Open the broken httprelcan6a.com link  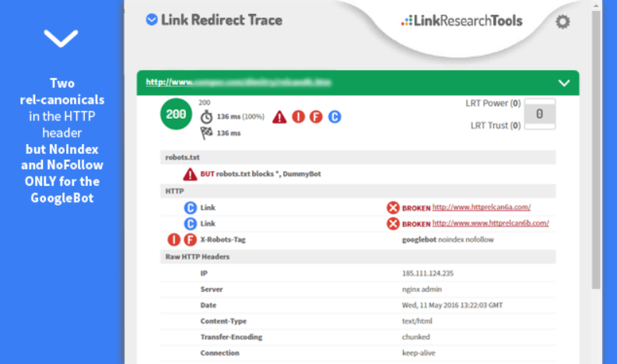coord(481,208)
